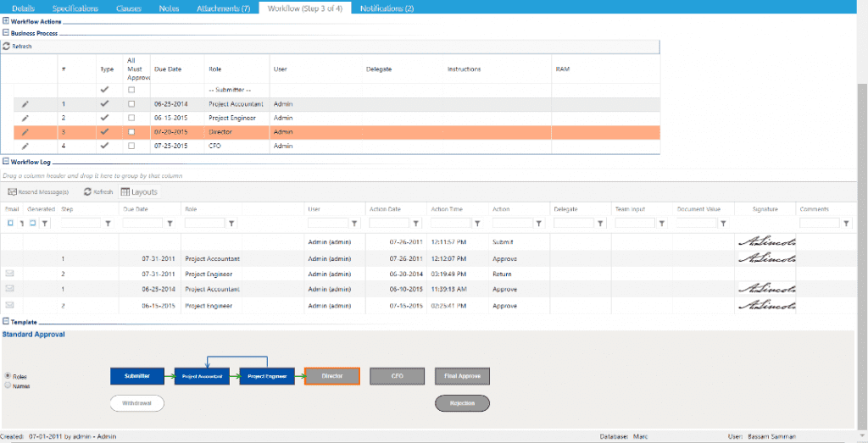Toggle the Generated column filter checkbox
The image size is (868, 443).
click(x=33, y=223)
